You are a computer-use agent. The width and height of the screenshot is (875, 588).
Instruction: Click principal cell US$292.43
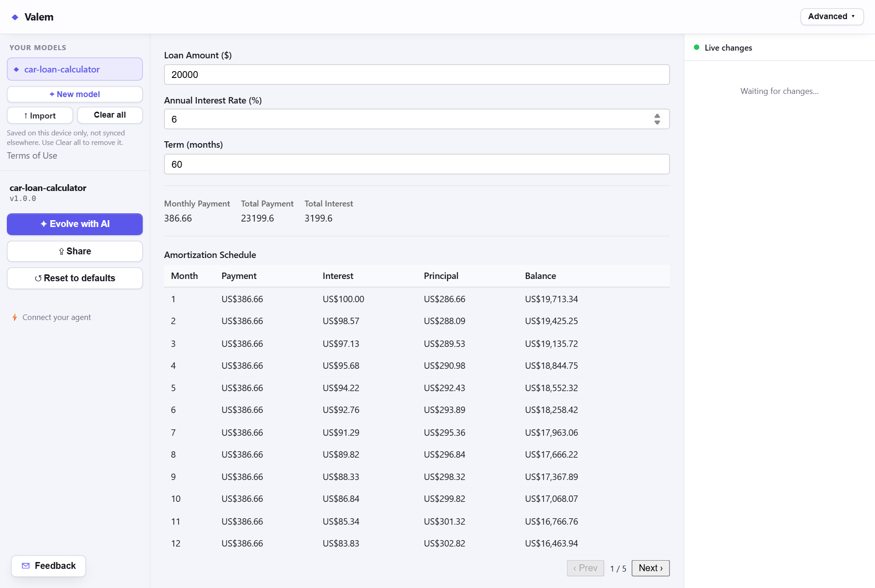(x=444, y=388)
